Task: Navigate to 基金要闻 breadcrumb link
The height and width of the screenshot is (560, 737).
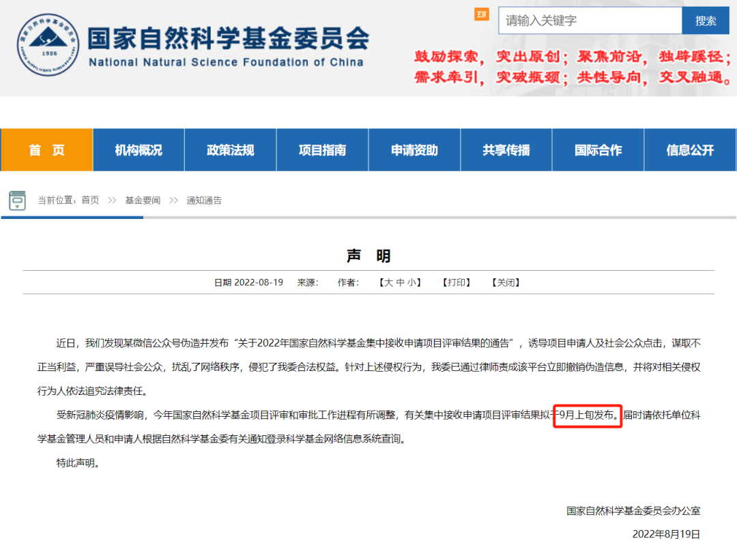Action: point(143,200)
